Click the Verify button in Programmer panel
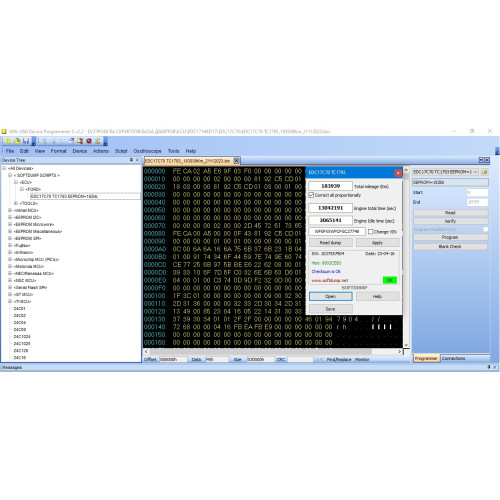Screen dimensions: 500x500 coord(451,221)
